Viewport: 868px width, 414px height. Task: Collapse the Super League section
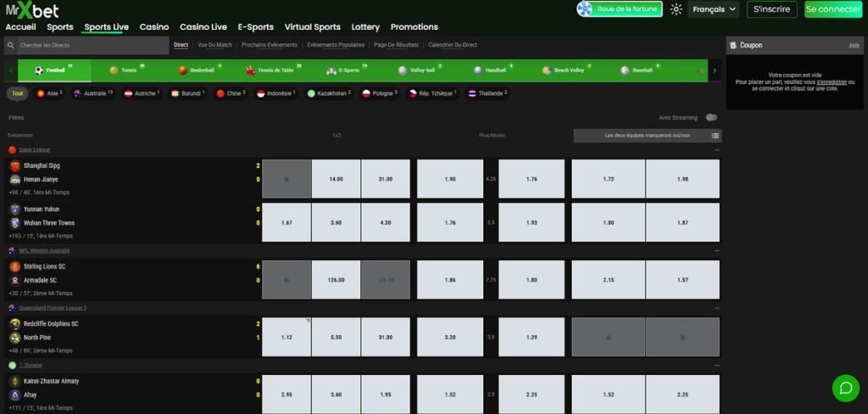(717, 150)
